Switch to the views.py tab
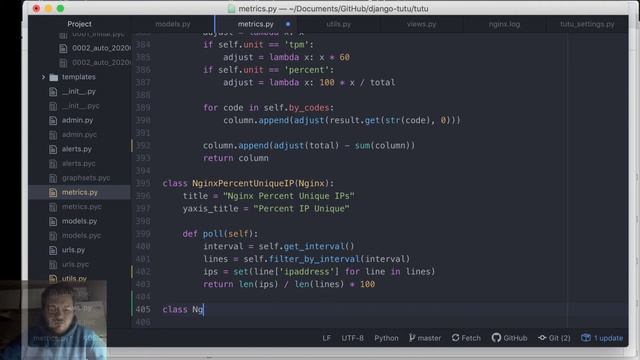The height and width of the screenshot is (360, 640). pos(421,24)
